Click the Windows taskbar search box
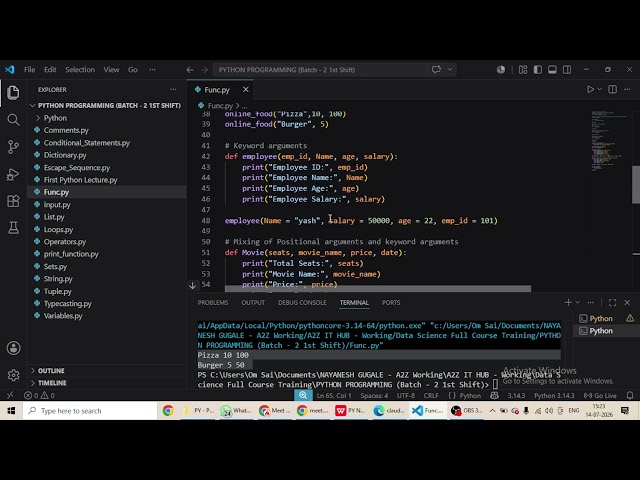The width and height of the screenshot is (640, 480). coord(90,411)
